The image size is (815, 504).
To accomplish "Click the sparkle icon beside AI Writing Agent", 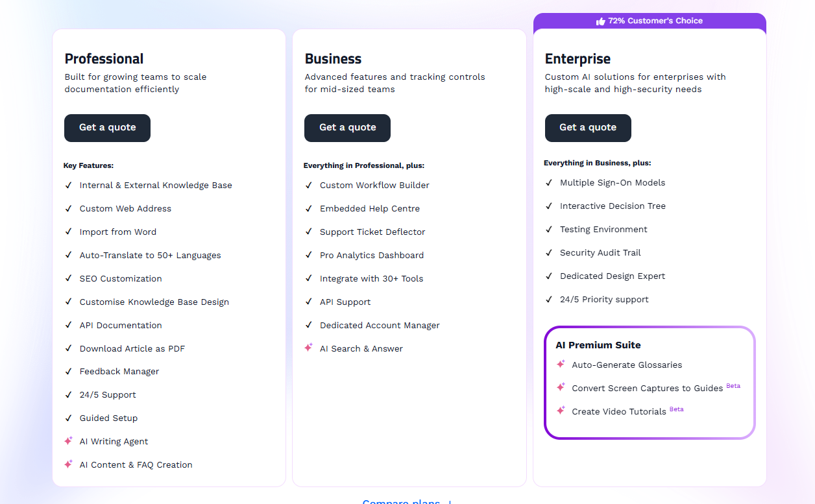I will pyautogui.click(x=68, y=440).
